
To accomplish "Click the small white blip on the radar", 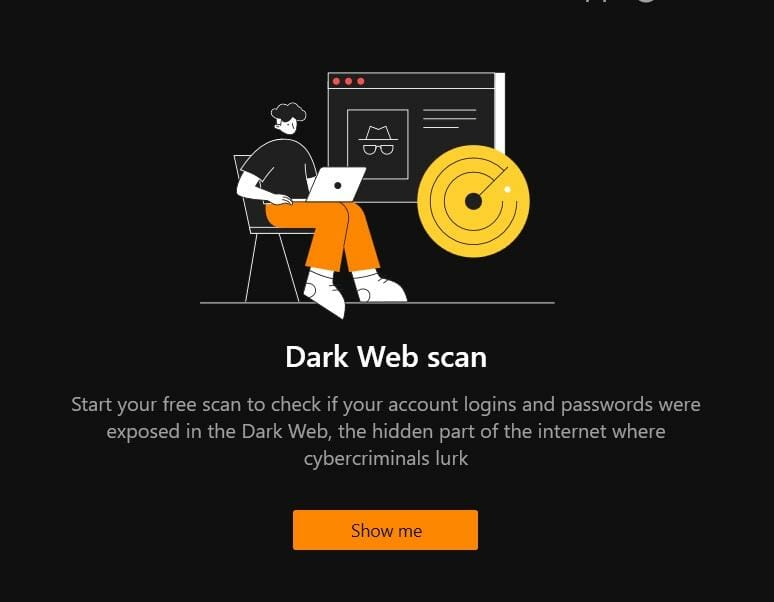I will (507, 189).
